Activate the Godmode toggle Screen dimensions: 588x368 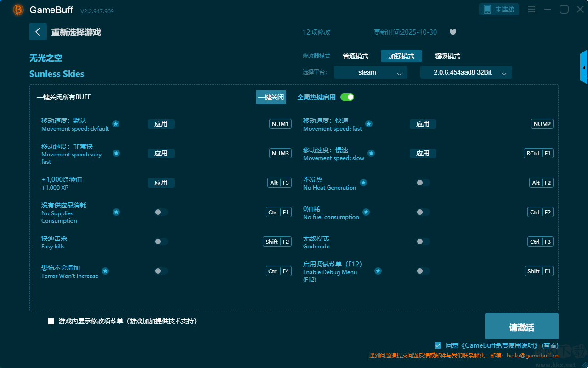point(423,241)
